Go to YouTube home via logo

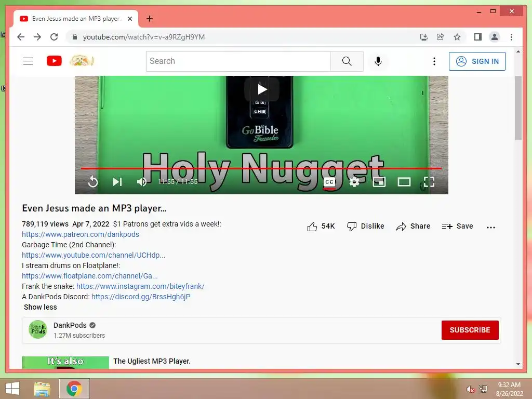tap(54, 61)
